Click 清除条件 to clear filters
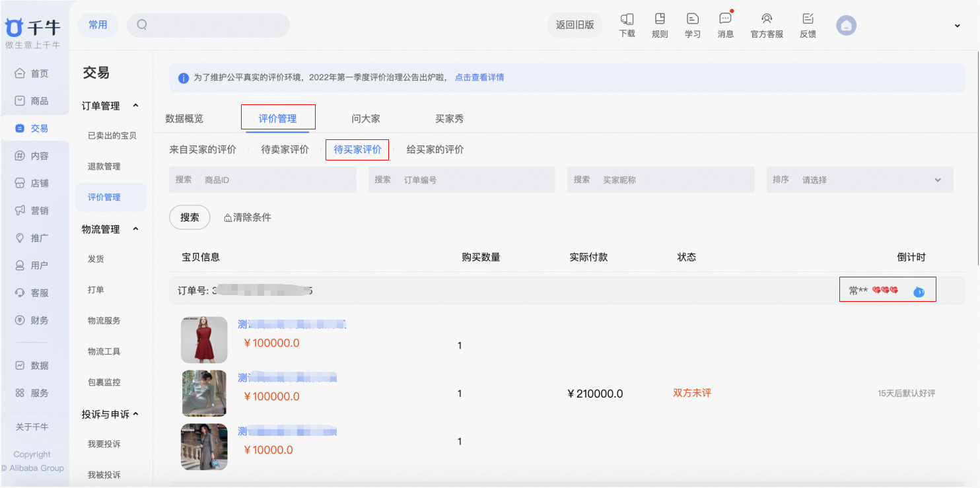The height and width of the screenshot is (488, 980). point(248,217)
